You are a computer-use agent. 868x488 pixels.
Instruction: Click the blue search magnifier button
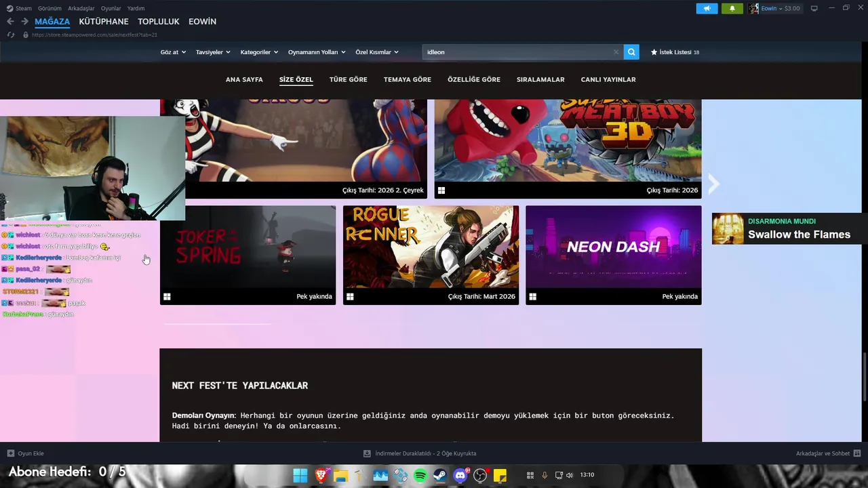[x=631, y=52]
